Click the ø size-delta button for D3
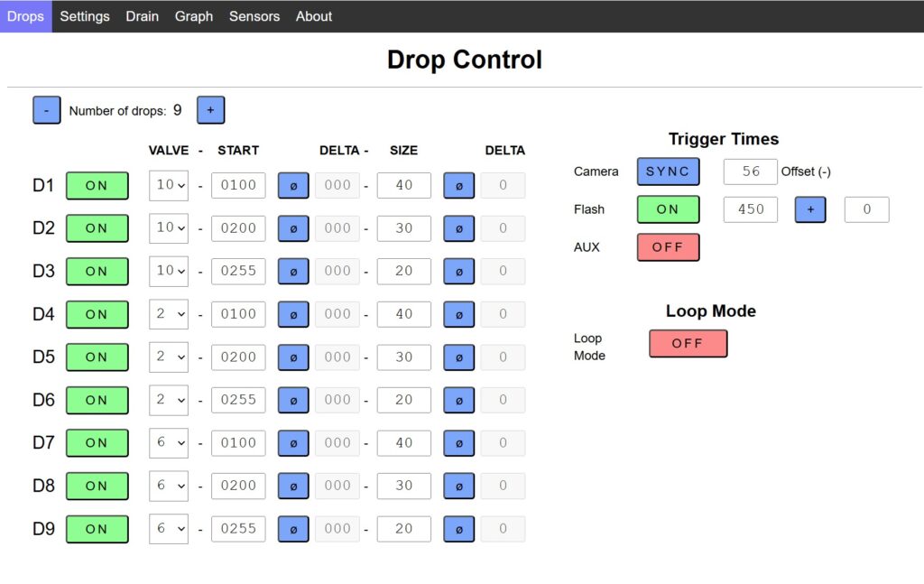The image size is (924, 584). pos(458,271)
